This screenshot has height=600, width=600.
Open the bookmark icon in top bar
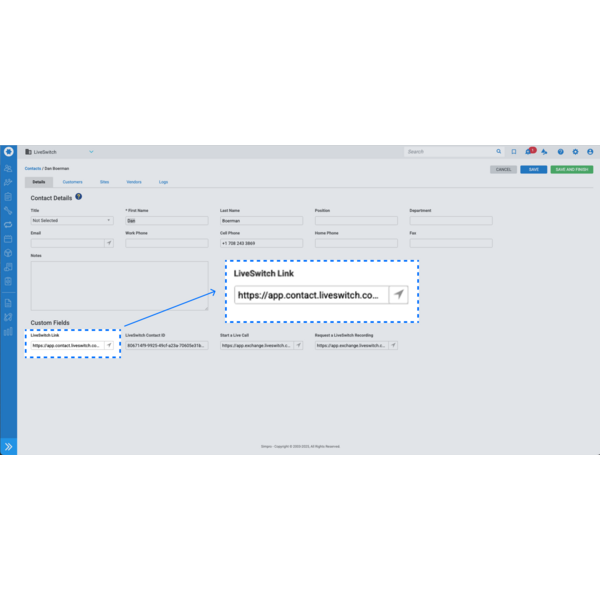point(514,152)
